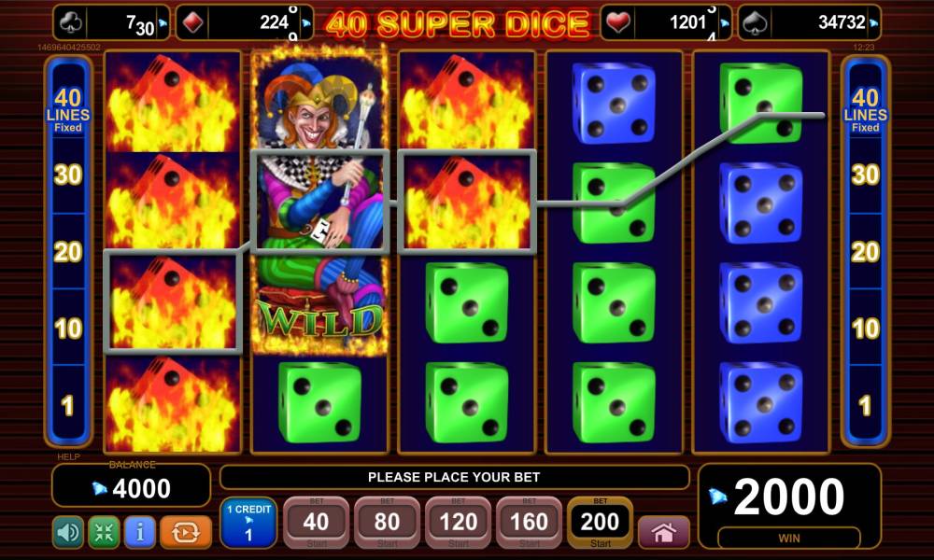Expand hearts jackpot arrow next to 1201
934x560 pixels.
pos(725,24)
